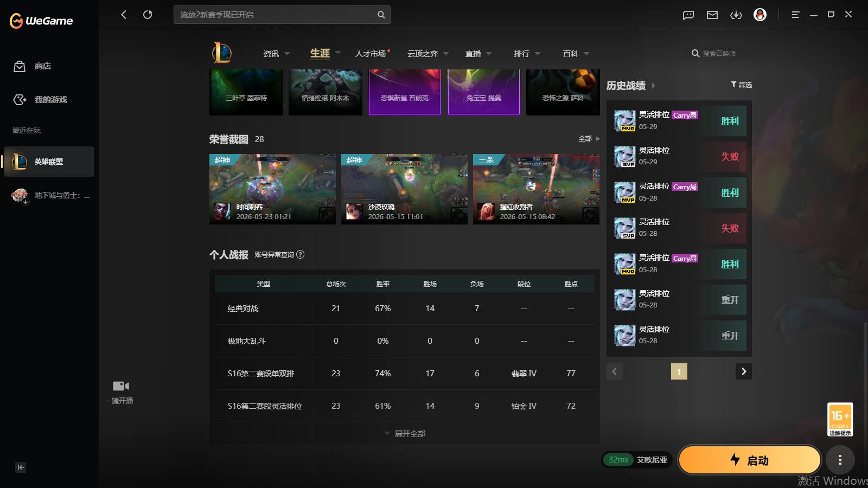This screenshot has width=868, height=488.
Task: Expand all rows with 展开全部
Action: click(405, 434)
